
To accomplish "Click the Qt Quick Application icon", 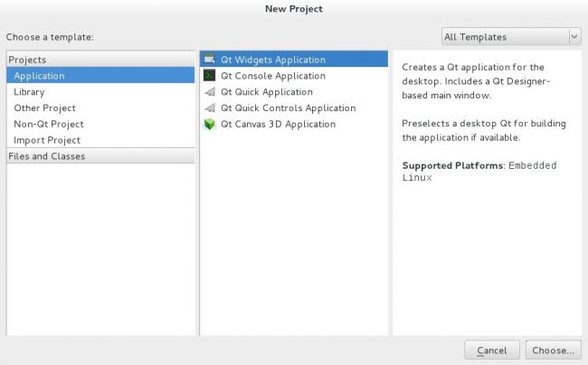I will point(209,92).
